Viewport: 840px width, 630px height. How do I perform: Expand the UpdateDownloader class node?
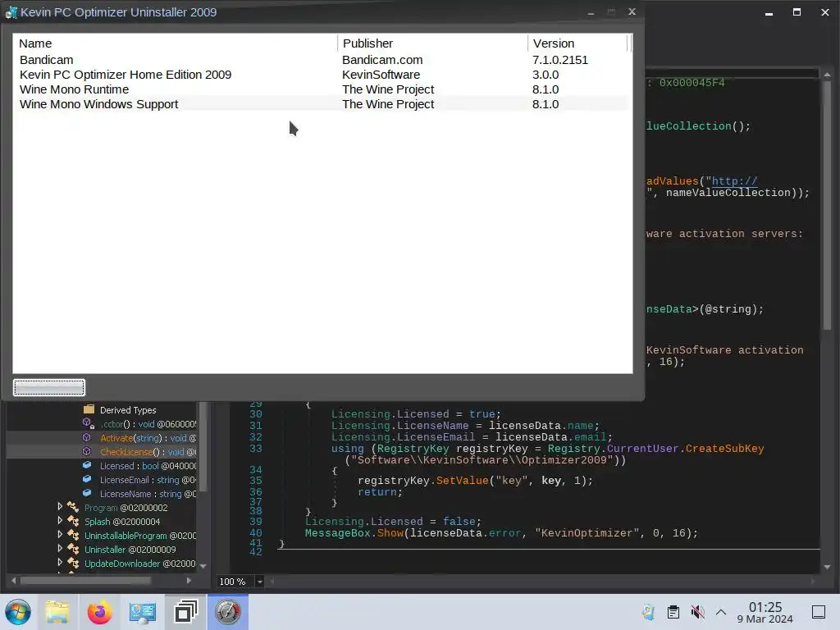click(60, 562)
